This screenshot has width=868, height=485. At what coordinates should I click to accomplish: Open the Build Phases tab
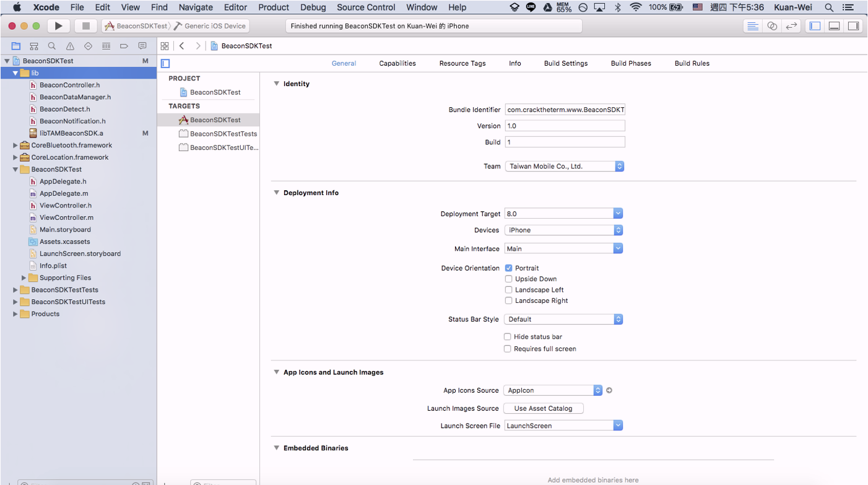pos(631,63)
